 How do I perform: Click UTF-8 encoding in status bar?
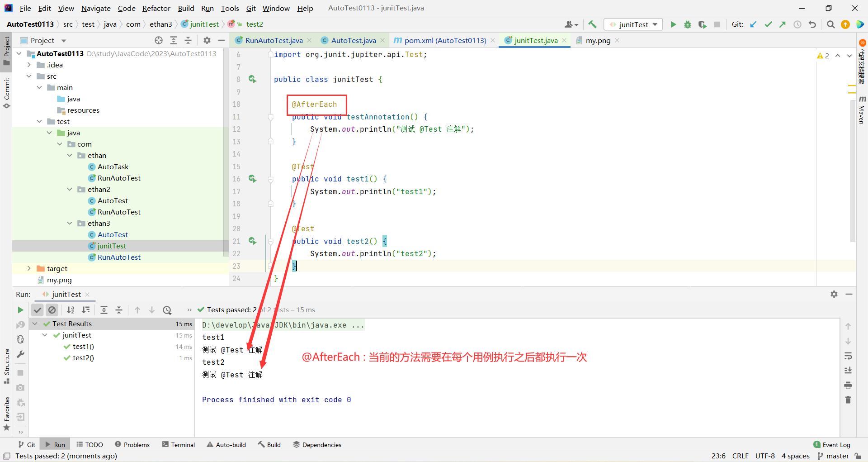click(x=765, y=456)
